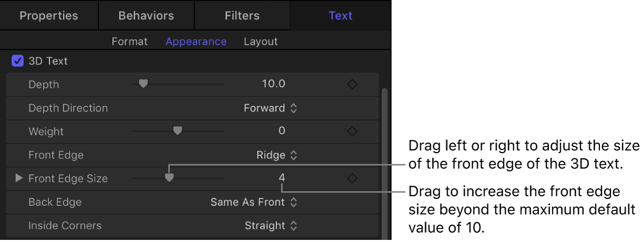Open the Inside Corners Straight dropdown
This screenshot has height=242, width=644.
tap(271, 226)
